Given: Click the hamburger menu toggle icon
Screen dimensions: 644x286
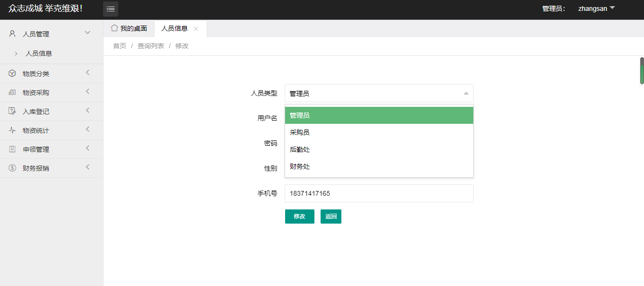Looking at the screenshot, I should (x=111, y=9).
